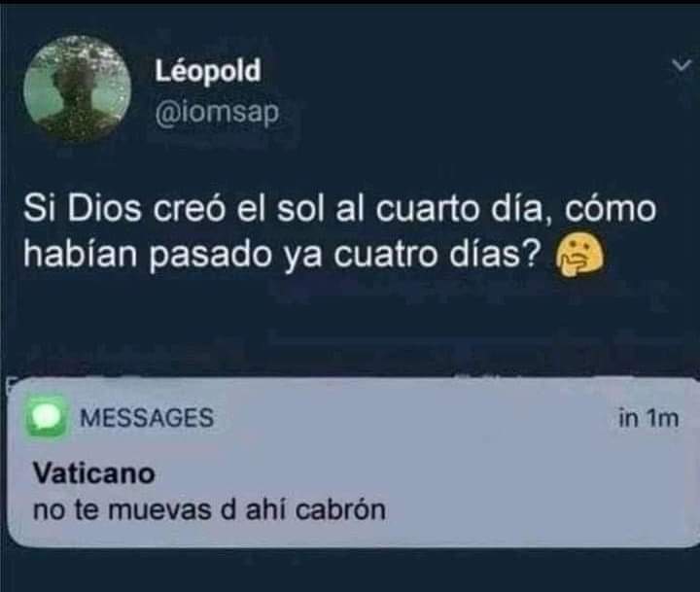Click the thinking face emoji
700x592 pixels.
[x=578, y=256]
